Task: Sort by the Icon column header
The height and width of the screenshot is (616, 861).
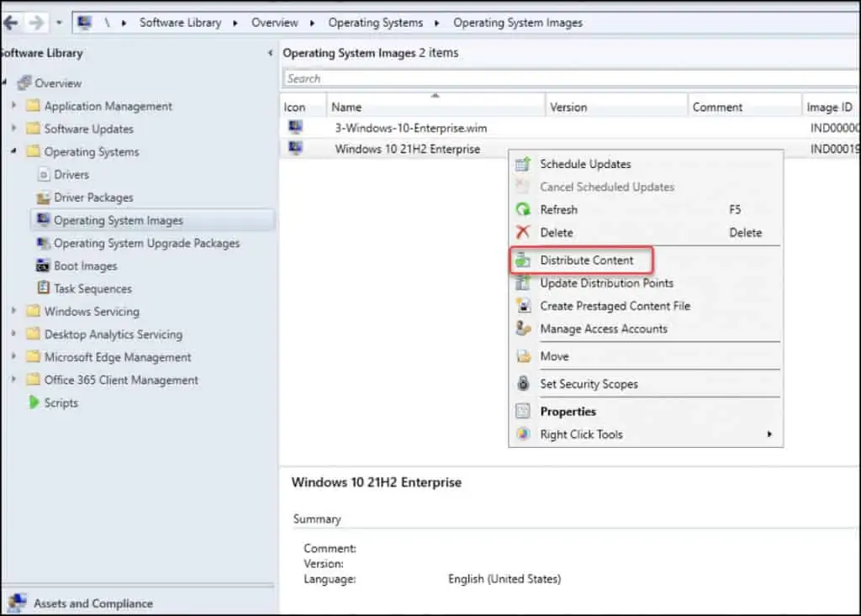Action: coord(303,107)
